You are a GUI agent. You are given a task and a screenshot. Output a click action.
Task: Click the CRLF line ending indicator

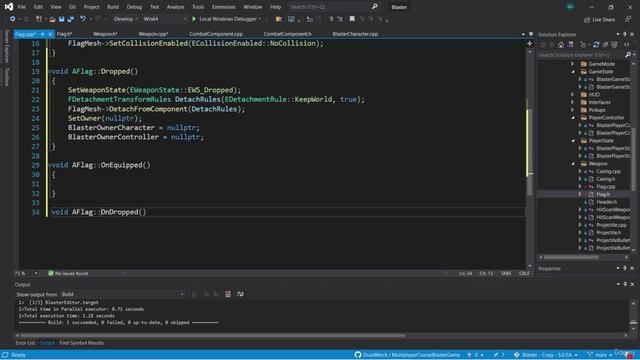[524, 273]
